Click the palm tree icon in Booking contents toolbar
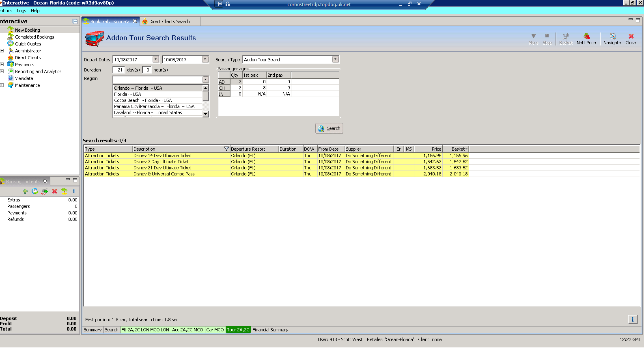 click(x=64, y=191)
